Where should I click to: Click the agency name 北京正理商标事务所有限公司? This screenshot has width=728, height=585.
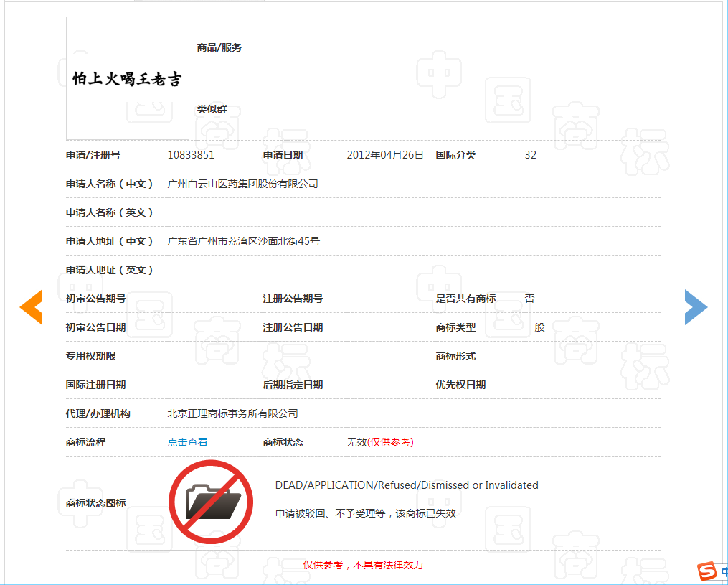click(x=232, y=413)
